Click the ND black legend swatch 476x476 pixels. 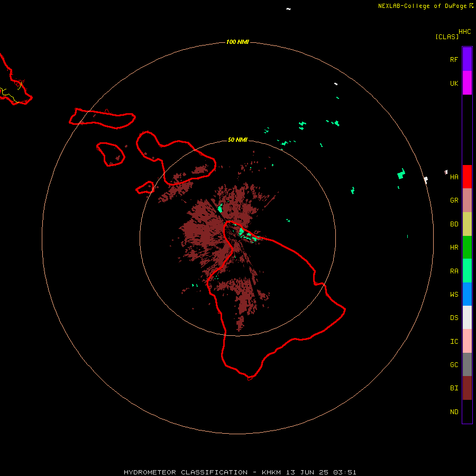point(467,411)
